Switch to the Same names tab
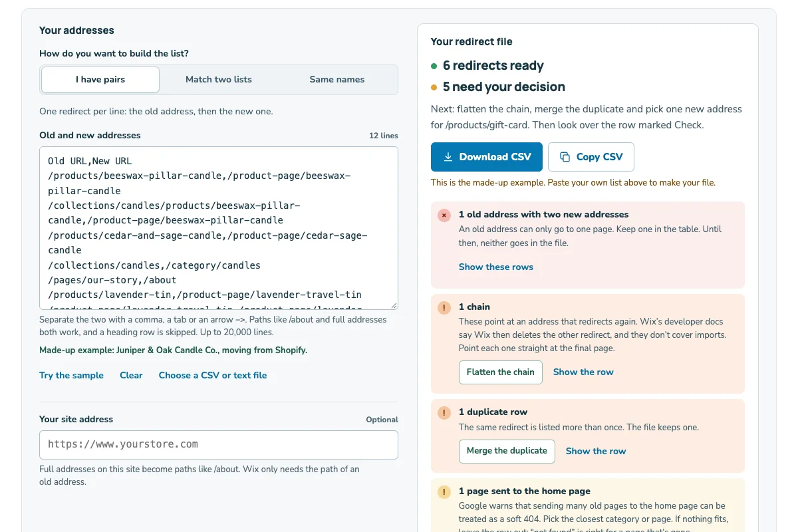The width and height of the screenshot is (798, 532). point(337,80)
